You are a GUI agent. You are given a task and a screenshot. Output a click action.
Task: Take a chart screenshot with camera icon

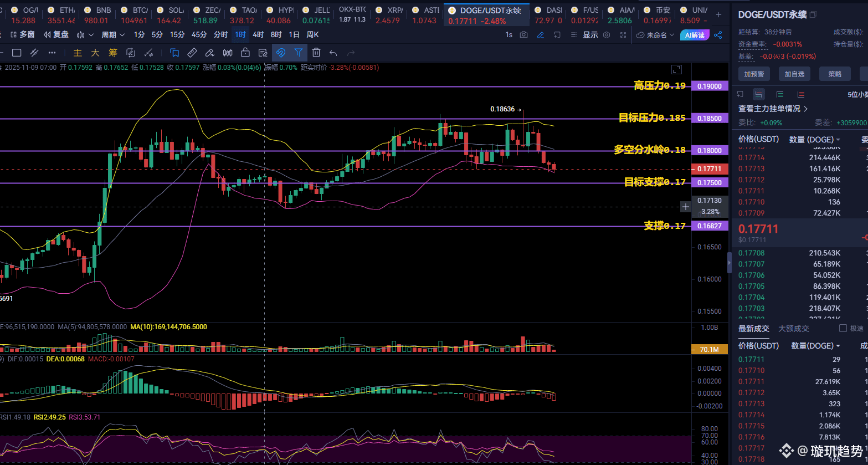(524, 35)
